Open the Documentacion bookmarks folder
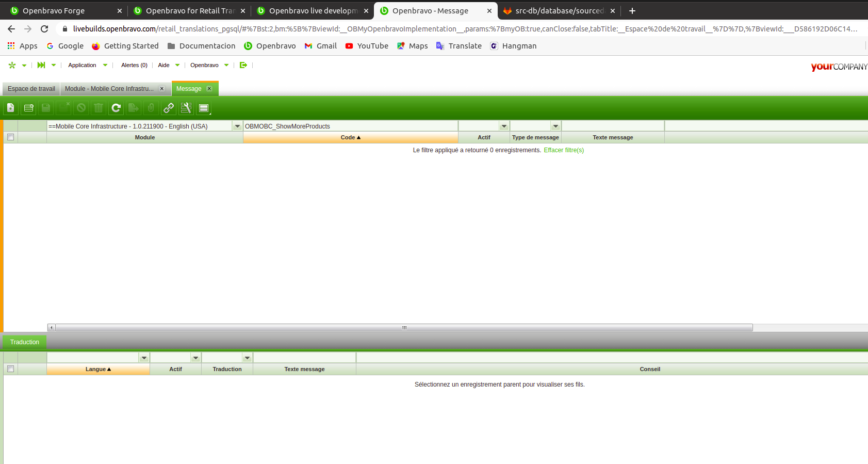The image size is (868, 464). click(202, 46)
